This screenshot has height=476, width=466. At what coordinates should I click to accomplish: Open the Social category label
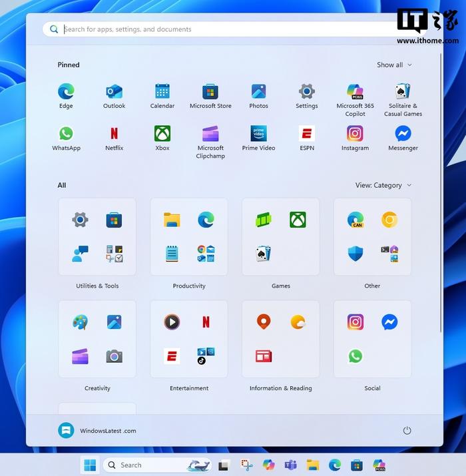pos(372,388)
